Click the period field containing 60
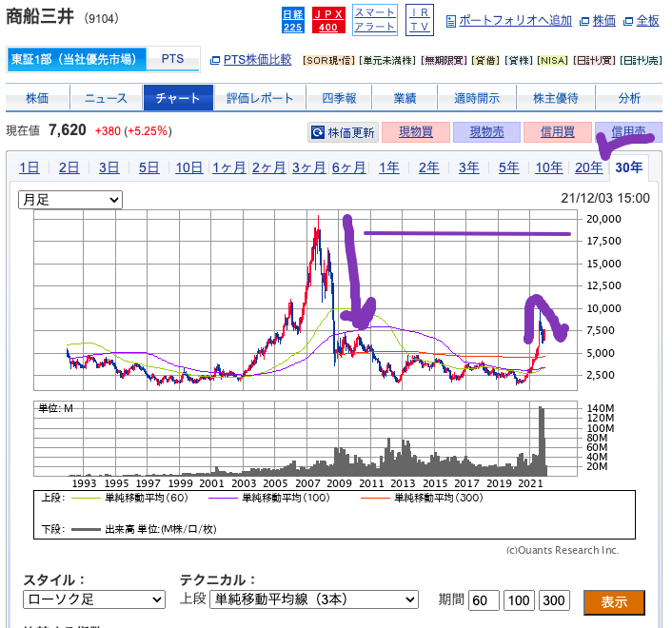Viewport: 672px width, 628px height. click(x=484, y=600)
